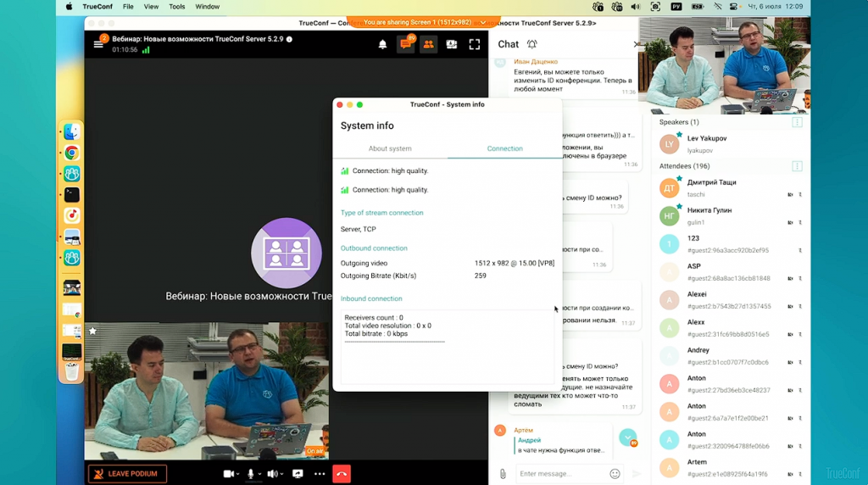The height and width of the screenshot is (485, 868).
Task: Open the File menu
Action: [128, 7]
